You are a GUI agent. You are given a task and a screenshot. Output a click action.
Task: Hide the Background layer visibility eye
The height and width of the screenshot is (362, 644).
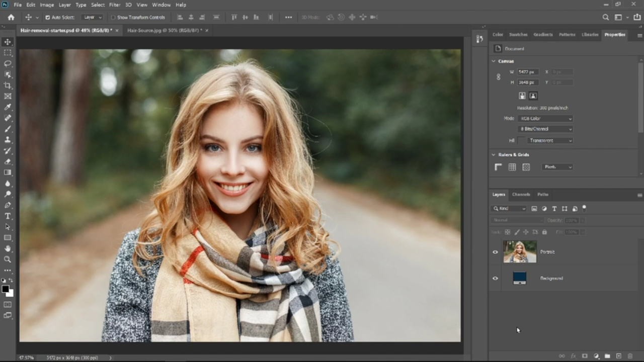495,278
